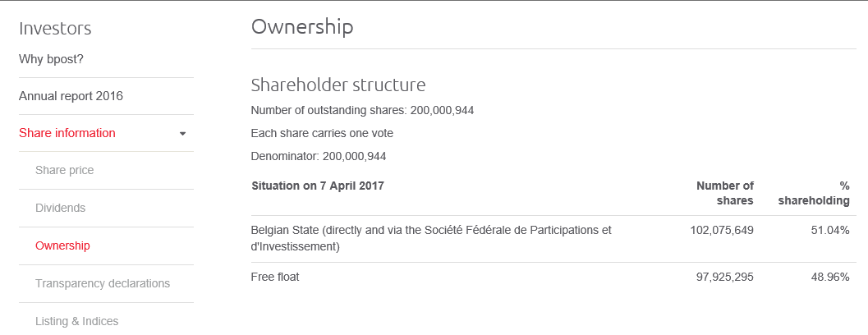Open the Dividends submenu item
This screenshot has height=335, width=868.
click(60, 208)
